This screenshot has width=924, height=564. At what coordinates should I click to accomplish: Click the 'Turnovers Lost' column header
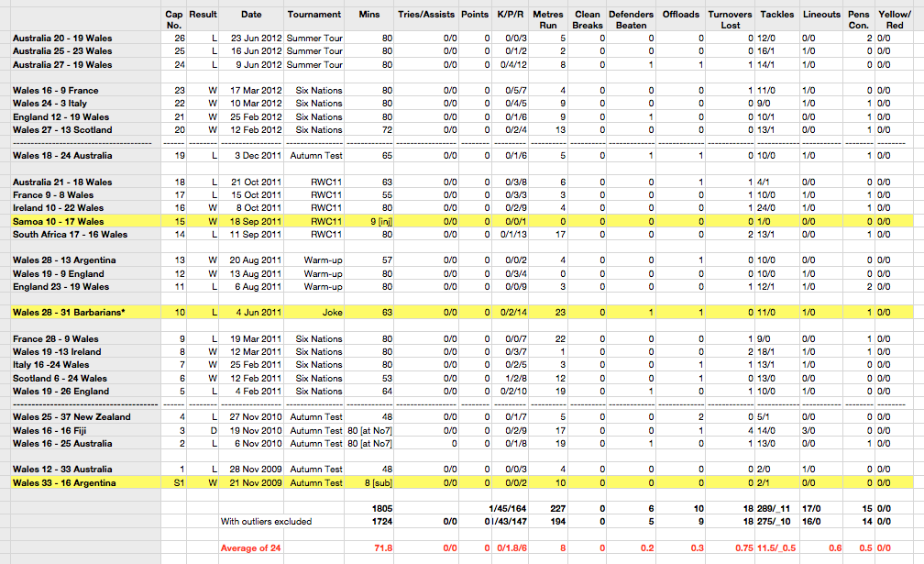(x=730, y=20)
